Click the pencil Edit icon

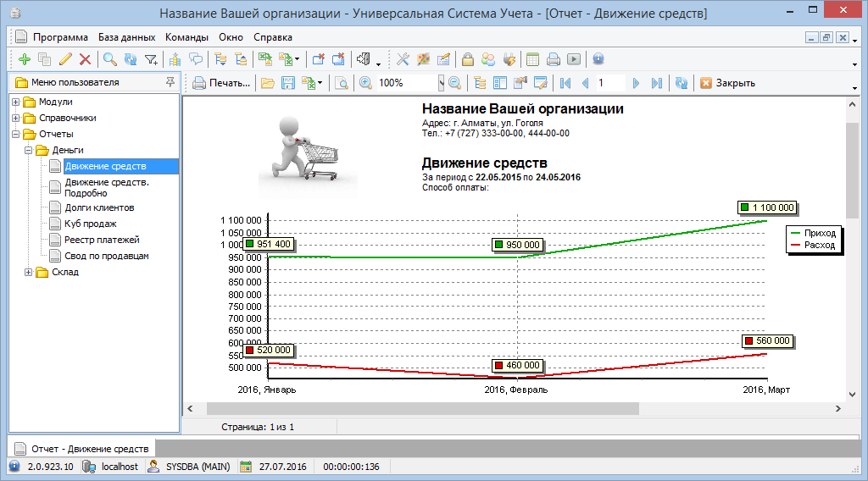coord(65,59)
